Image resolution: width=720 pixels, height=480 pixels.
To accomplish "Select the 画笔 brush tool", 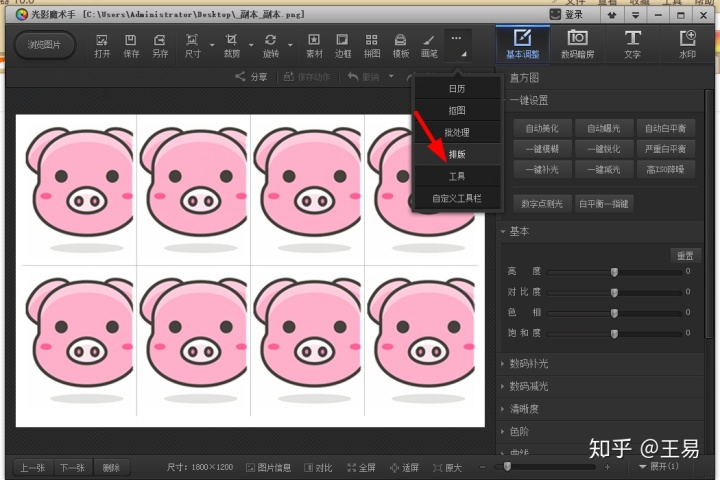I will (x=429, y=46).
